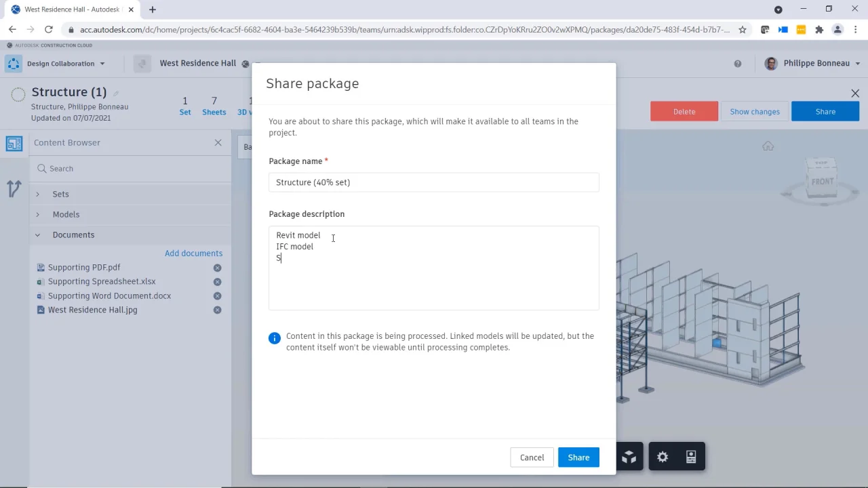
Task: Click the Package name input field
Action: click(x=434, y=182)
